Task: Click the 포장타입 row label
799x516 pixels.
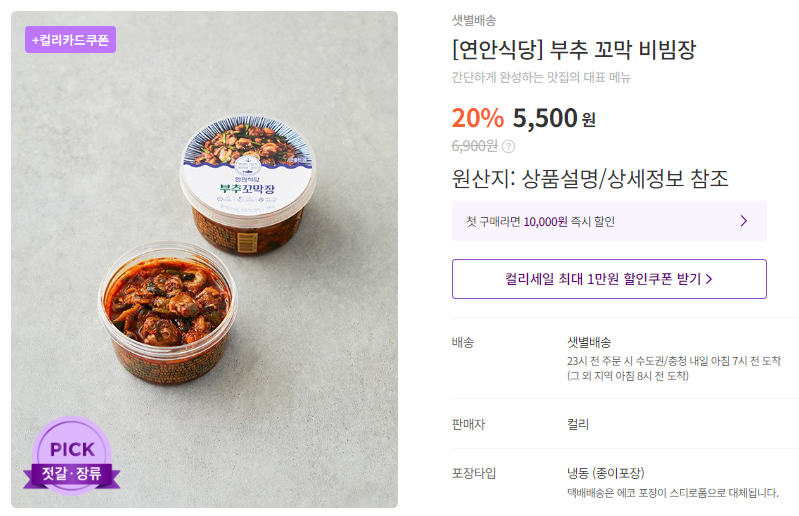Action: pos(473,473)
